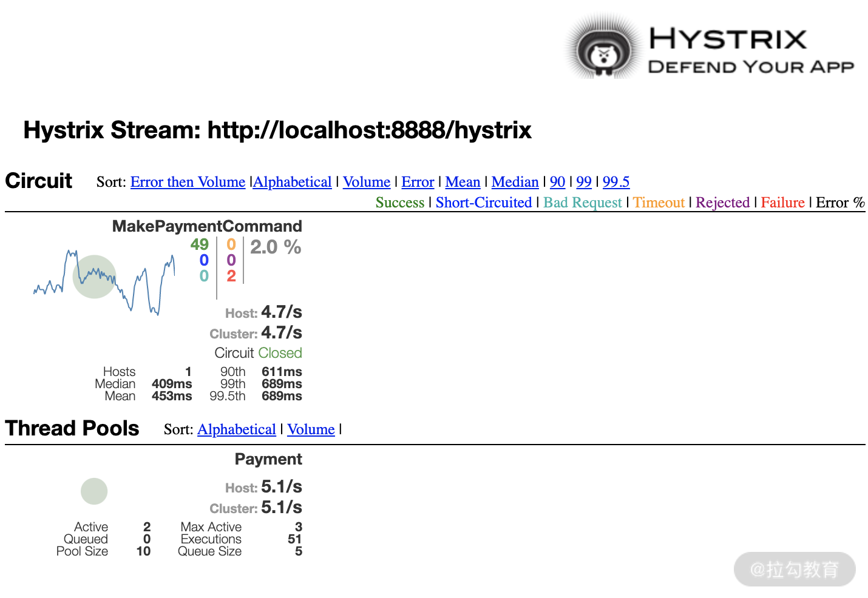Sort circuits by 99 percentile
The height and width of the screenshot is (598, 868).
click(x=584, y=182)
